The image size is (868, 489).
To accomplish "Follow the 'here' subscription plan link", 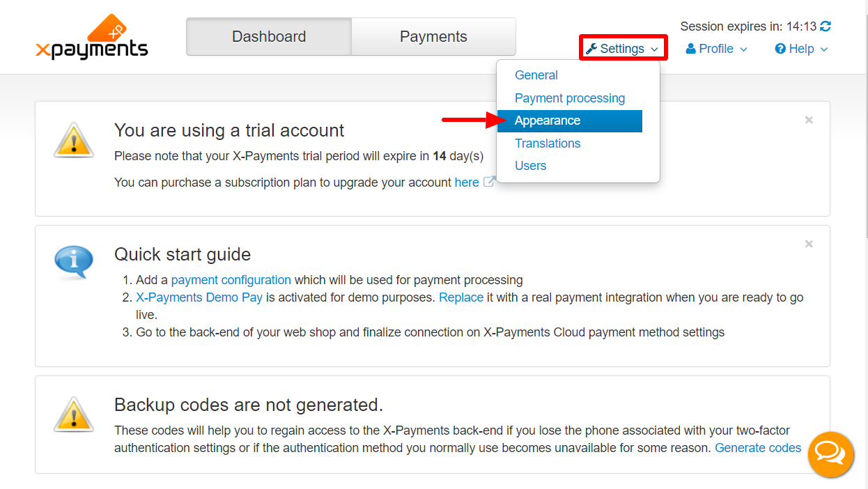I will (x=467, y=183).
